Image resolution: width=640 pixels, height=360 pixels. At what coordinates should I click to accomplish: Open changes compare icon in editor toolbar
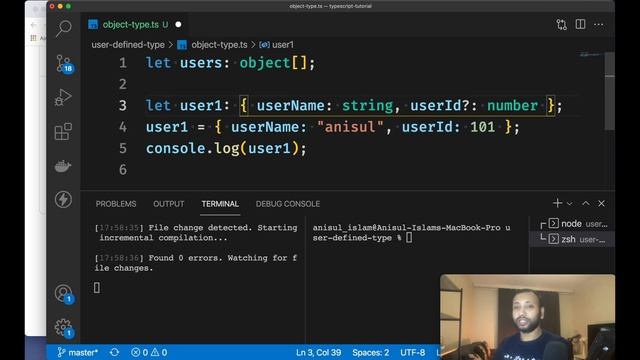tap(561, 24)
